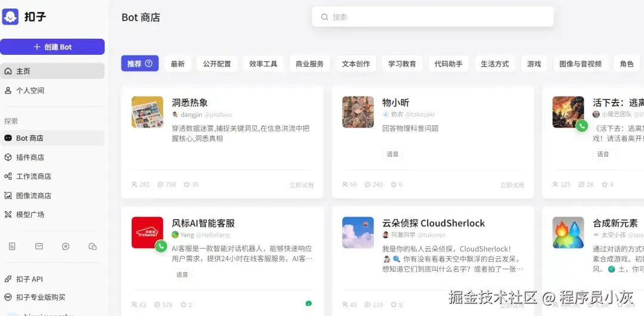
Task: Click the 扣子 logo icon
Action: pos(10,17)
